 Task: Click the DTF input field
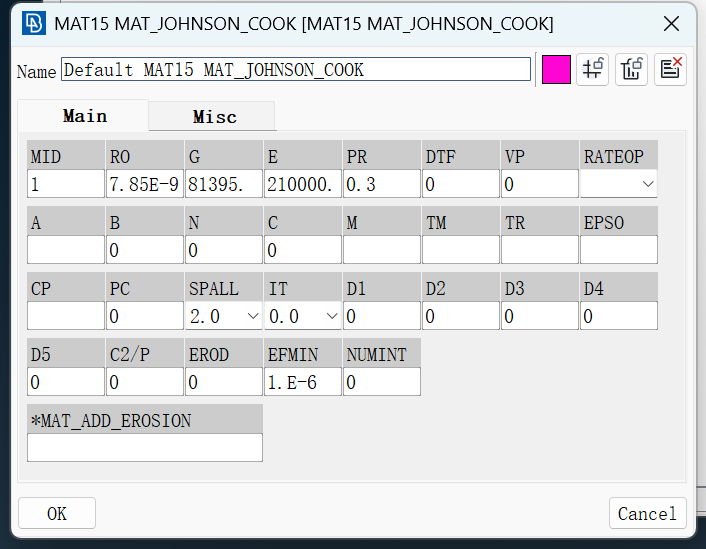(461, 184)
